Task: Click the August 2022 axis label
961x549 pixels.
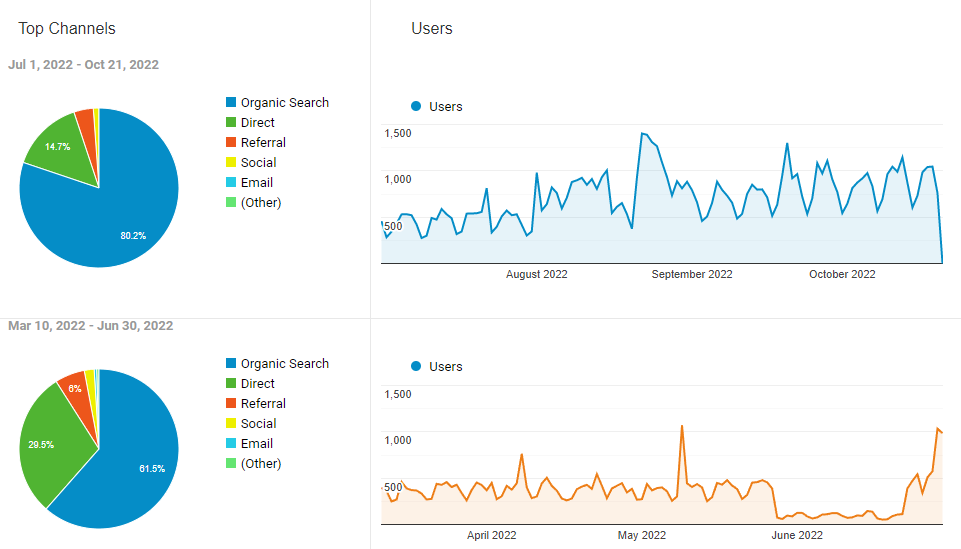Action: point(536,274)
